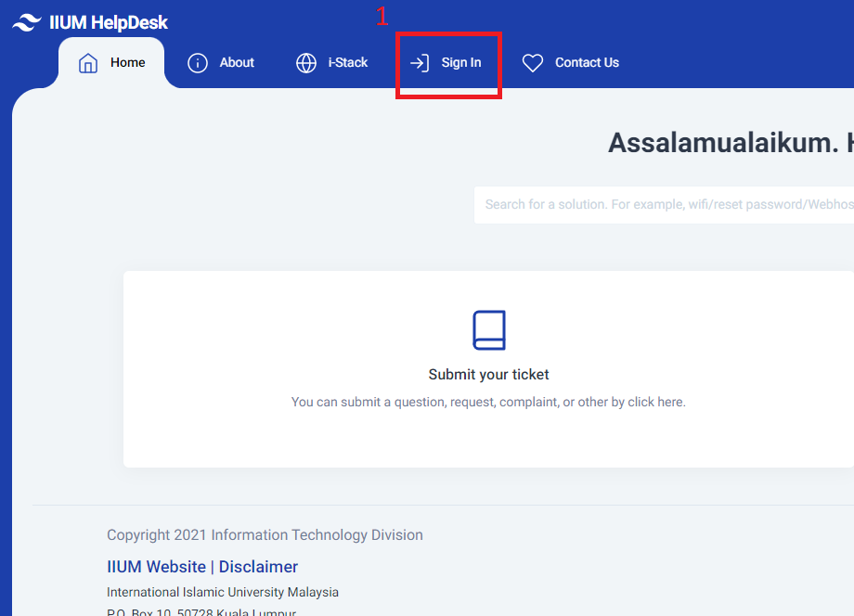Click the Submit your ticket heading
The height and width of the screenshot is (616, 854).
coord(489,375)
